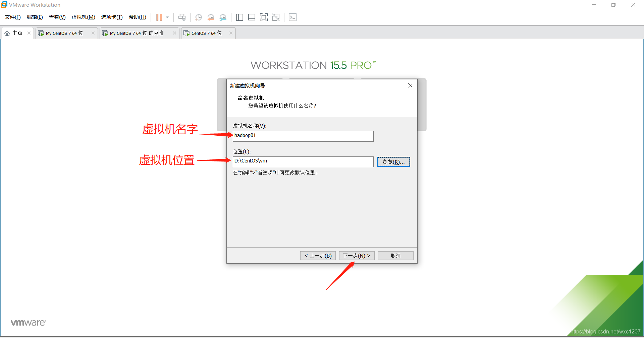Click the hint text about 首选项 default location

275,173
